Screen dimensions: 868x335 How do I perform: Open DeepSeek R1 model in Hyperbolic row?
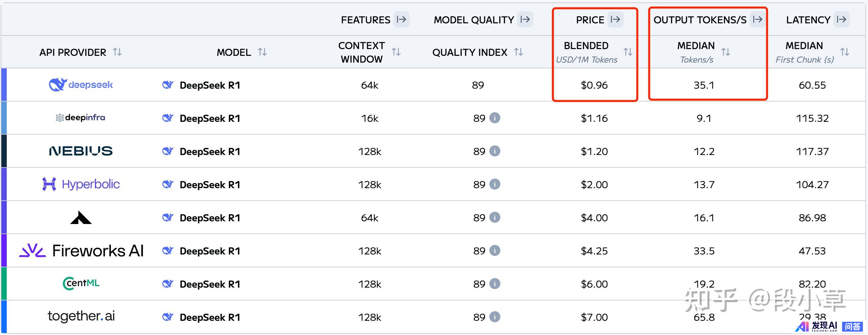[x=210, y=185]
